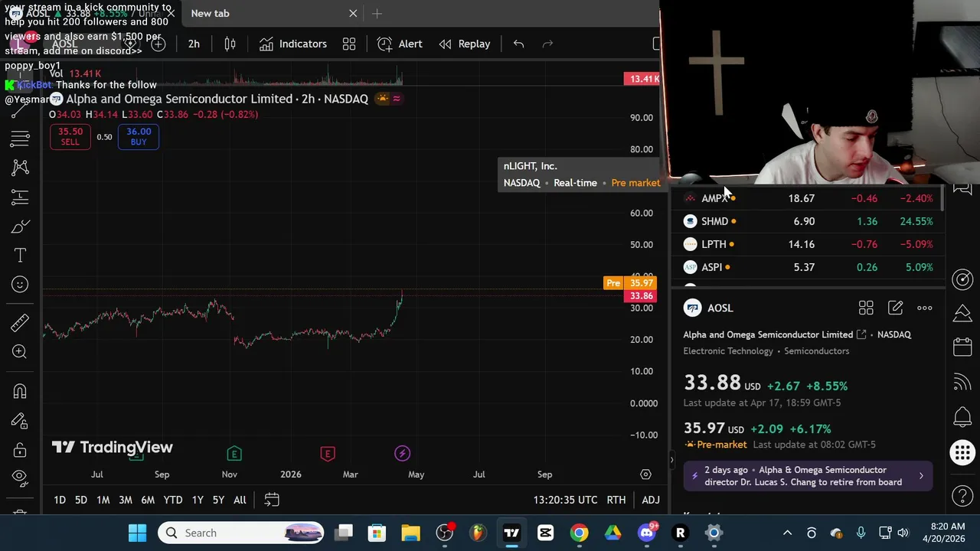Screen dimensions: 980x551
Task: Select the YTD date range
Action: (173, 500)
